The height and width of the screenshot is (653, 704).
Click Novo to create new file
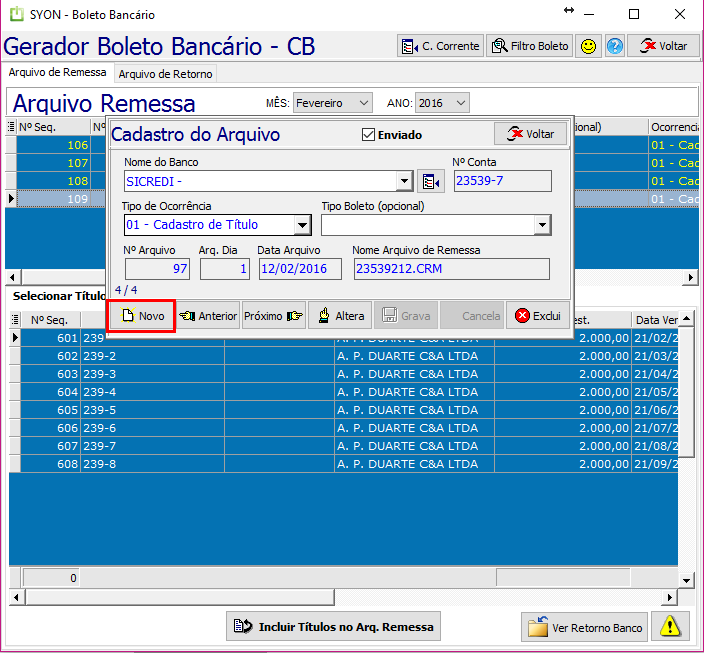(x=141, y=316)
